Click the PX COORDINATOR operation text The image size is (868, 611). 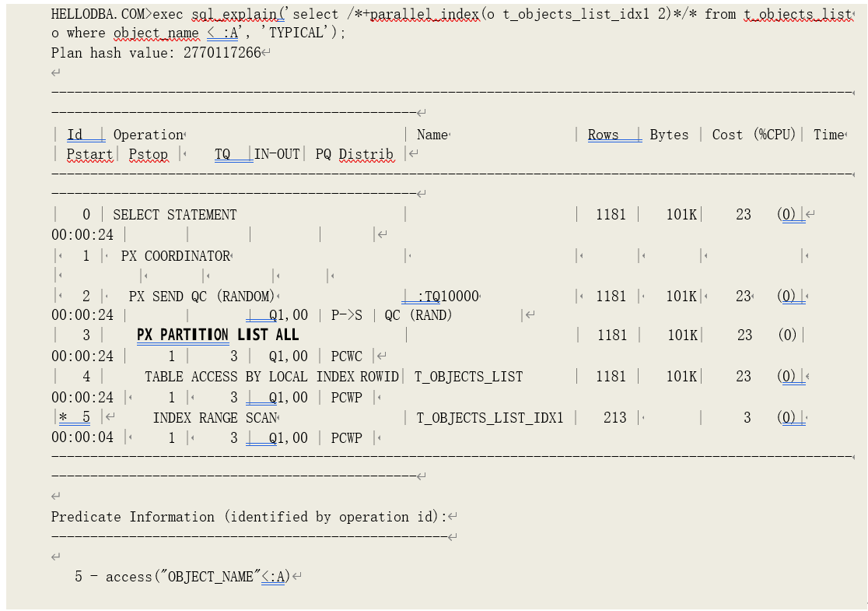coord(176,256)
